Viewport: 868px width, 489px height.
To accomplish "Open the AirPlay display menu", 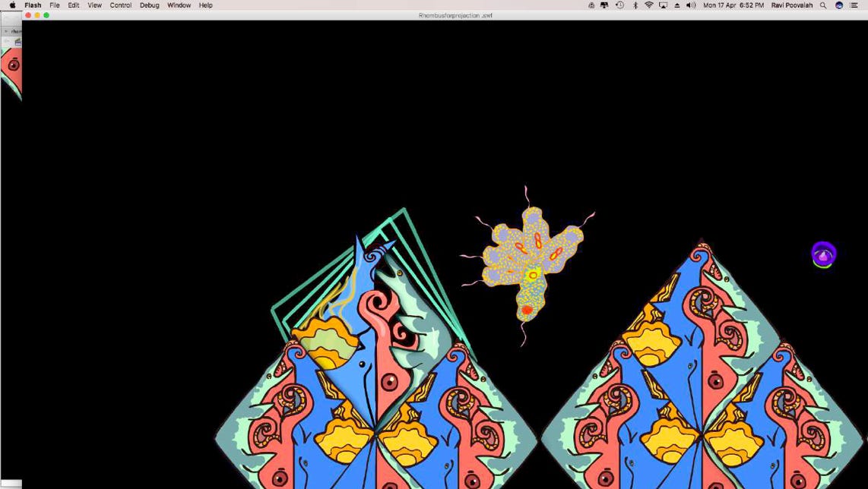I will click(x=663, y=5).
